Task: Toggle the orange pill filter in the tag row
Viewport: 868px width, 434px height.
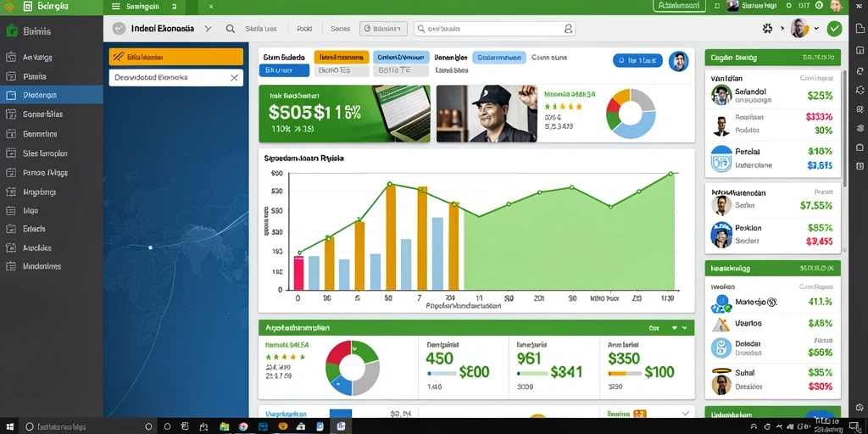Action: point(342,57)
